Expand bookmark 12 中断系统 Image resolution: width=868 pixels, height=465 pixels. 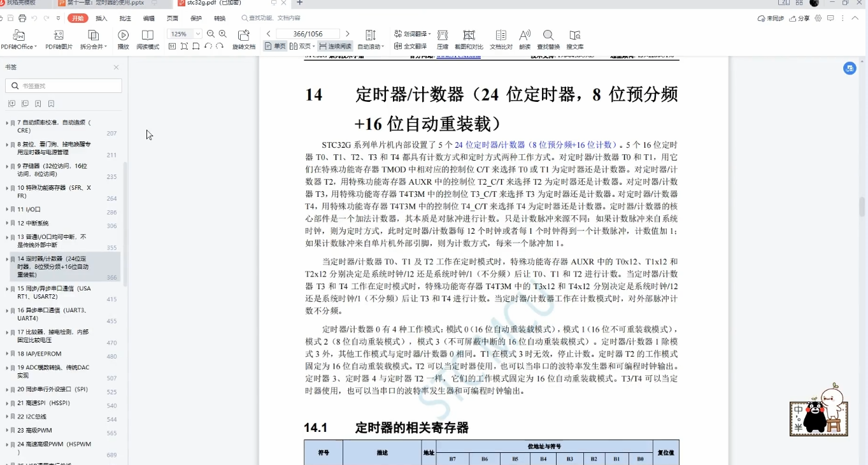[x=7, y=224]
